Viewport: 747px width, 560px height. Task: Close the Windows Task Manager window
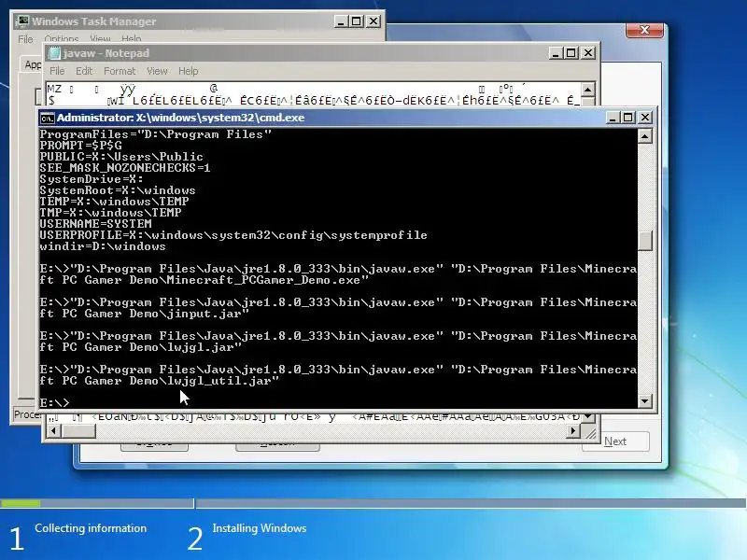point(373,21)
